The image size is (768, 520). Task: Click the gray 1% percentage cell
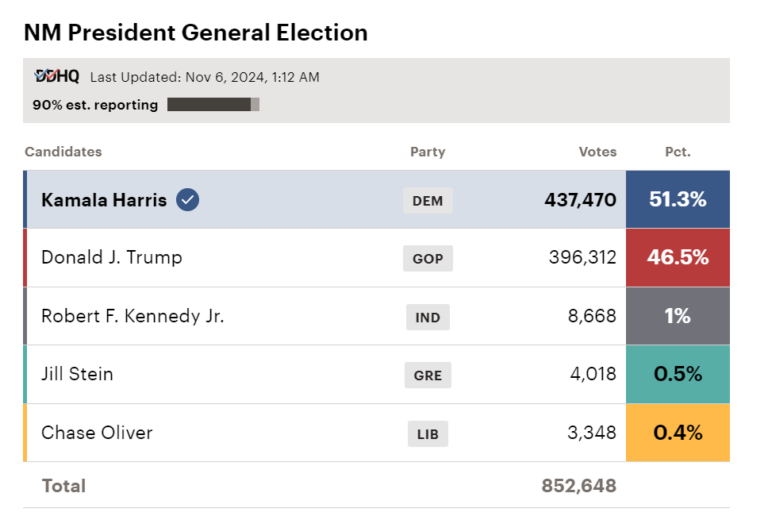tap(677, 316)
